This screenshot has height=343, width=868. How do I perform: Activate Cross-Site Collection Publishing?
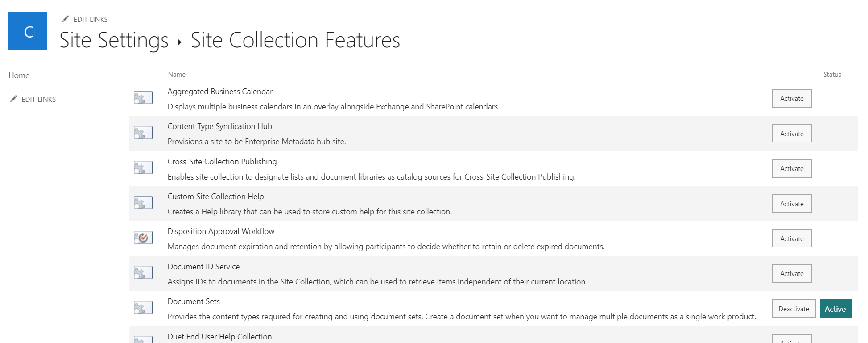(791, 168)
